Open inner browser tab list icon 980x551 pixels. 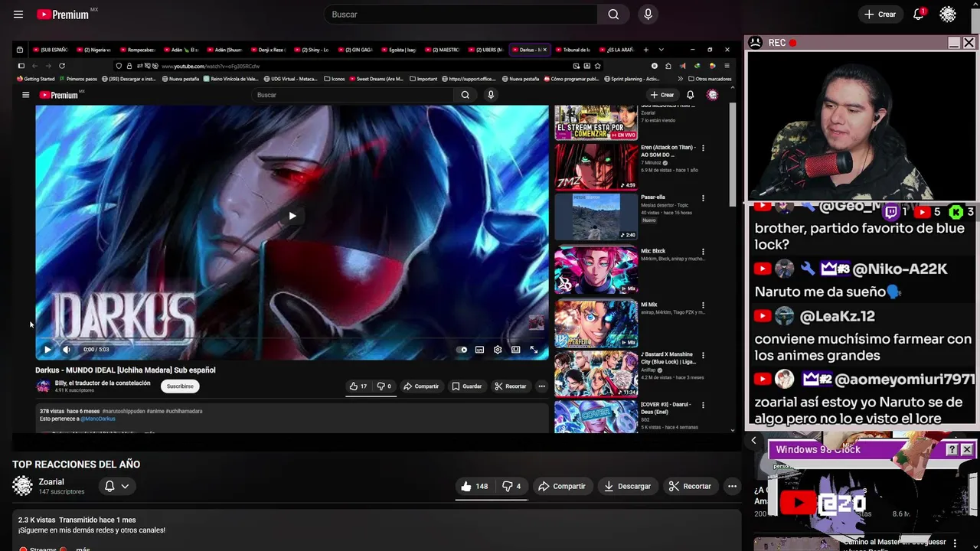pyautogui.click(x=20, y=50)
